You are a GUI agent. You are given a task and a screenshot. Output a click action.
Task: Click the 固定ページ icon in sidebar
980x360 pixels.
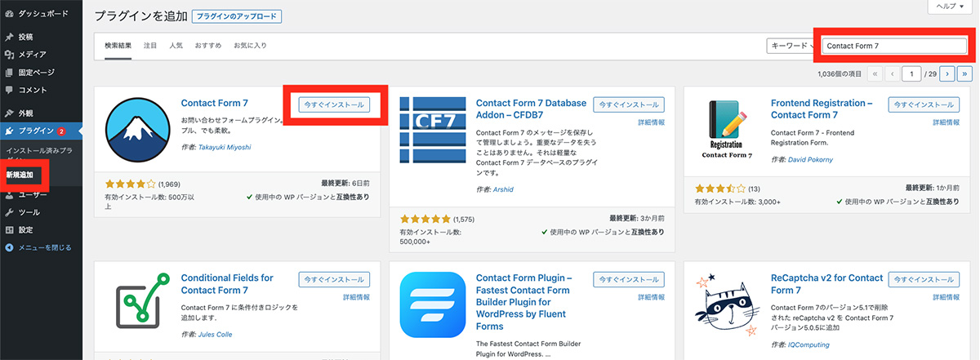[9, 73]
